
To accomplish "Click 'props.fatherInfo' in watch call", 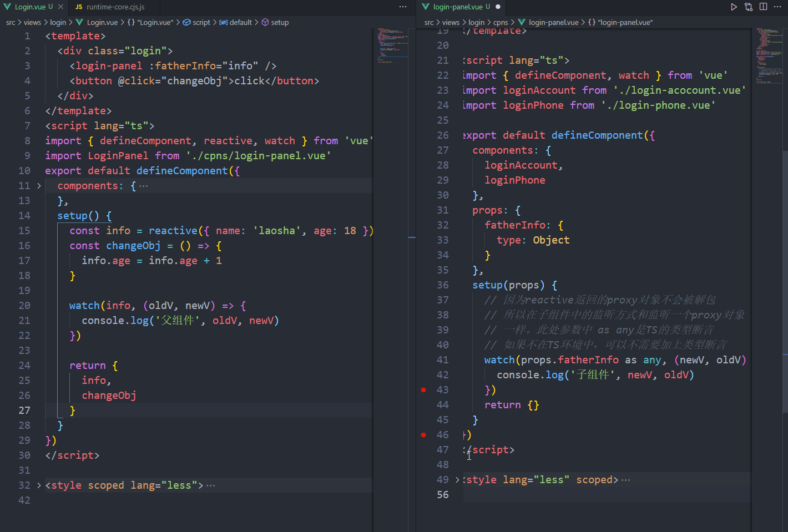I will coord(570,360).
